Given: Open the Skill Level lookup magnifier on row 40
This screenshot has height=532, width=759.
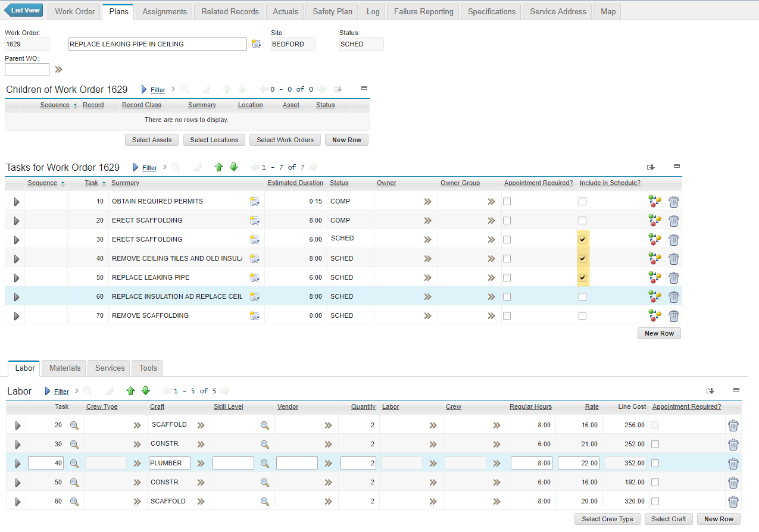Looking at the screenshot, I should [264, 463].
